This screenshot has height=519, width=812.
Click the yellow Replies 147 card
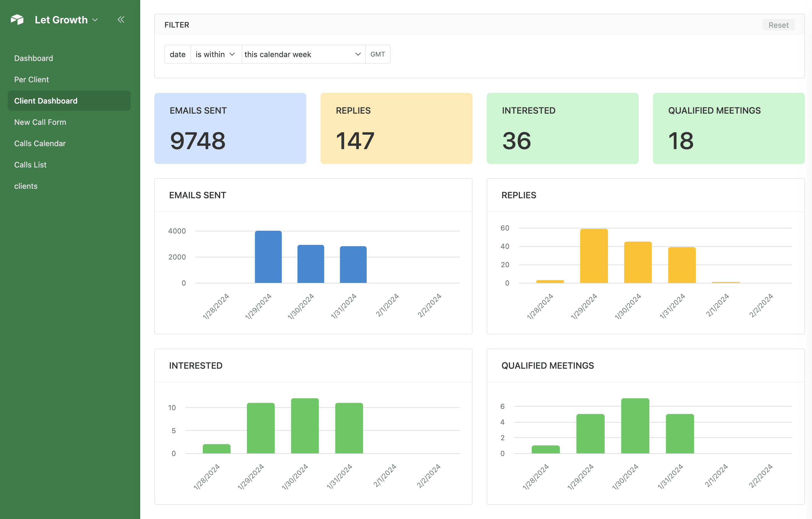pos(396,128)
